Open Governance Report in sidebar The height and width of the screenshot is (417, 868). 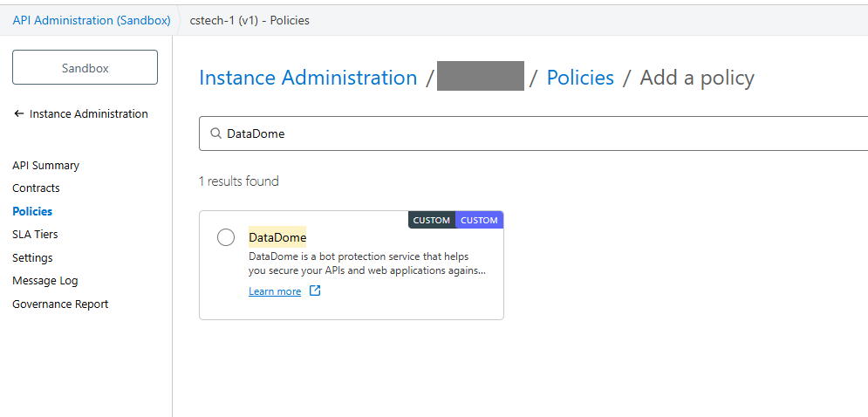point(60,304)
